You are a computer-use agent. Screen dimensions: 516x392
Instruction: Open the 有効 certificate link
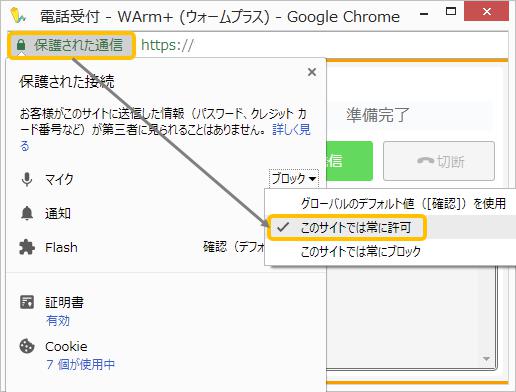click(58, 321)
